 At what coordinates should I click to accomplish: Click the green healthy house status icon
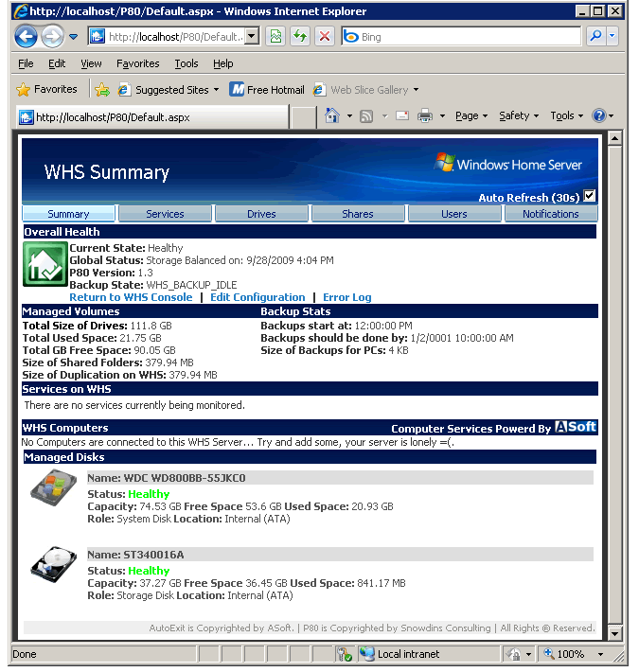coord(45,263)
